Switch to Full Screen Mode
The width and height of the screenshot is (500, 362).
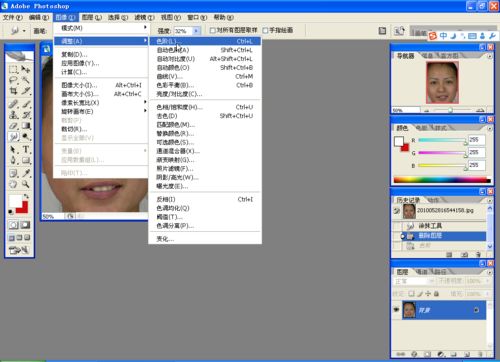27,238
